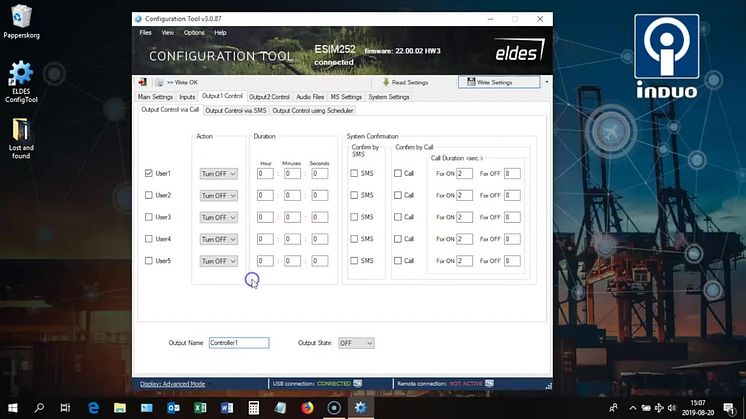746x419 pixels.
Task: Open the Help menu
Action: 220,32
